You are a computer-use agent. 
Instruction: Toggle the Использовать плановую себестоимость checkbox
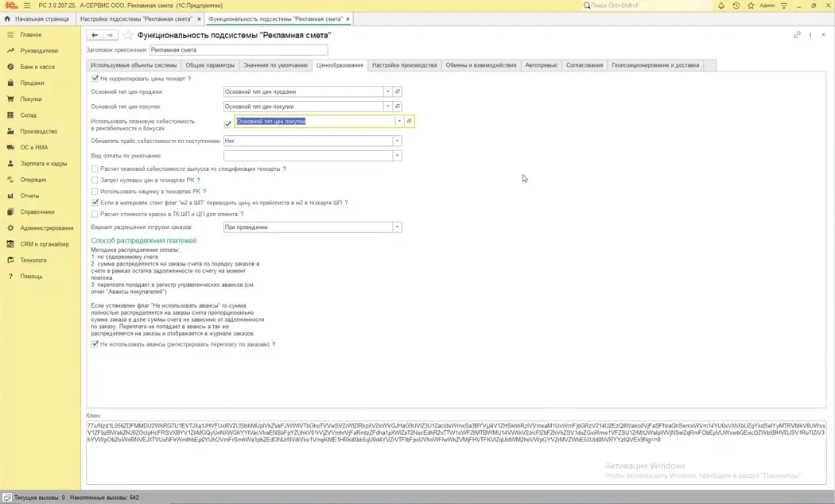pyautogui.click(x=228, y=124)
